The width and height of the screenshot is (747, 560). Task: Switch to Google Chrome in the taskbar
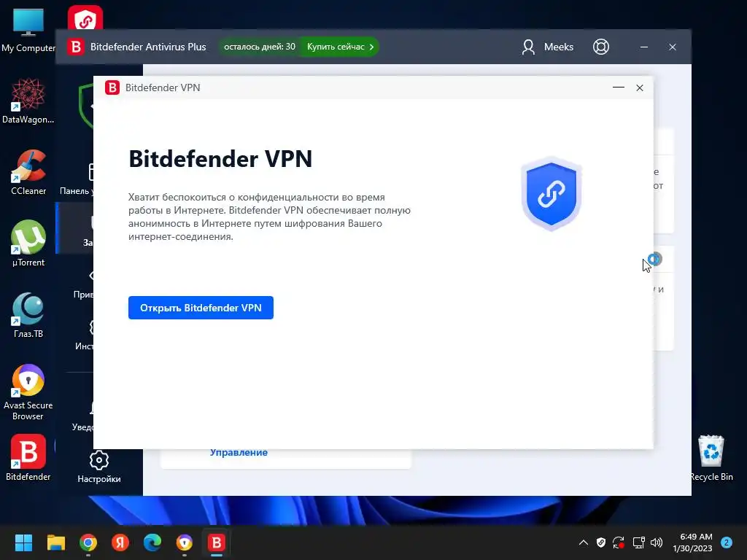coord(88,542)
